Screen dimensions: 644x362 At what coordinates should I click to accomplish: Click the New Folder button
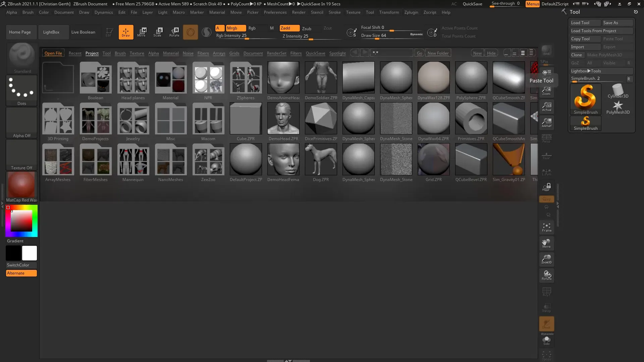click(x=438, y=53)
